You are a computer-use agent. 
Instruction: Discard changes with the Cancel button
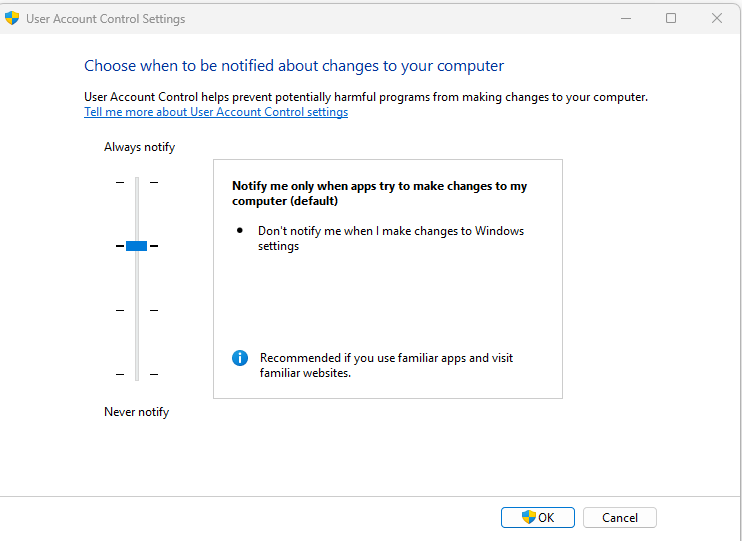click(619, 517)
